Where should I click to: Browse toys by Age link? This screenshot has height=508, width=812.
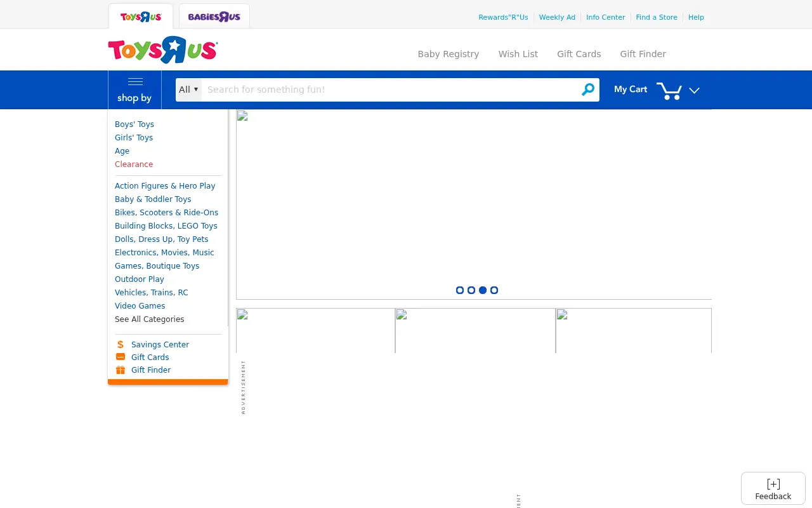pos(122,151)
